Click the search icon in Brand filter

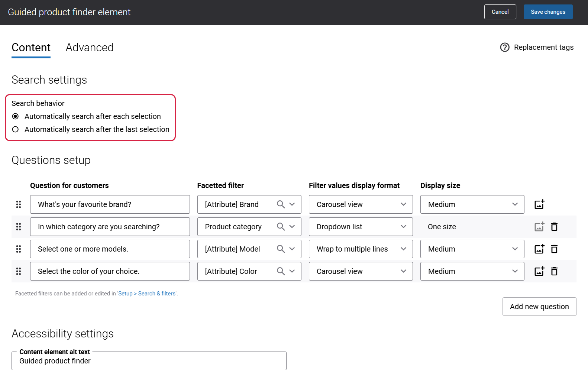coord(281,204)
